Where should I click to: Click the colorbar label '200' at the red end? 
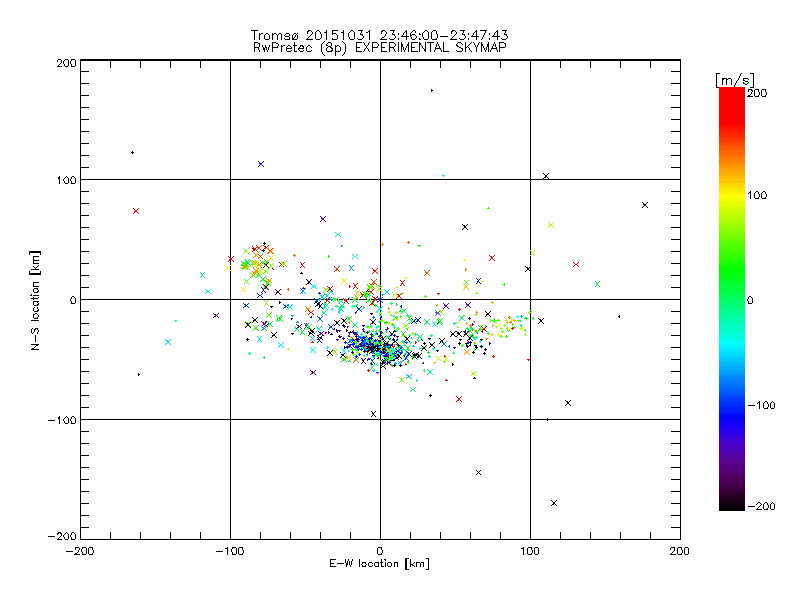757,93
